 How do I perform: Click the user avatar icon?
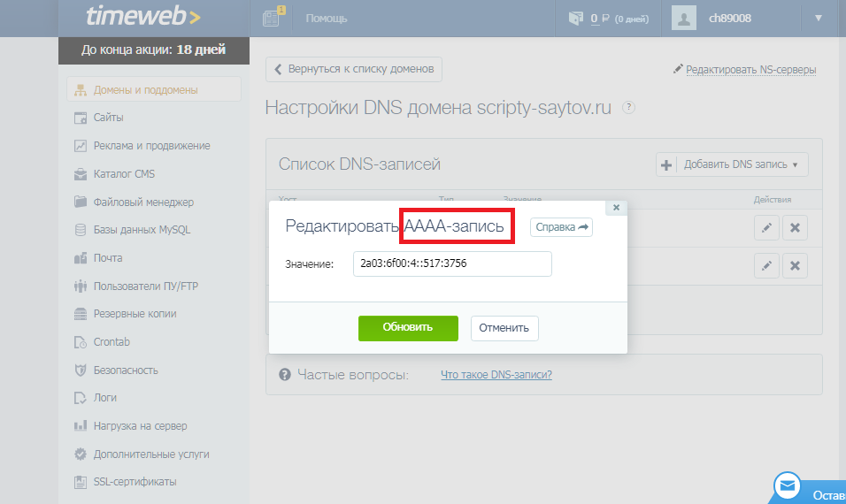pyautogui.click(x=683, y=19)
